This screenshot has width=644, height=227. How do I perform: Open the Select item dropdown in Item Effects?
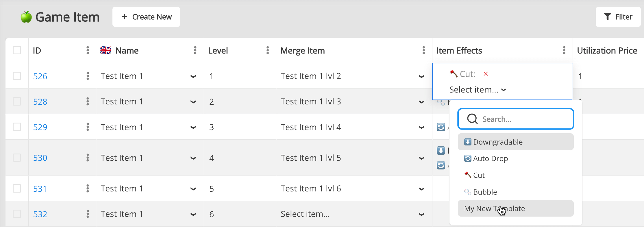pyautogui.click(x=477, y=90)
